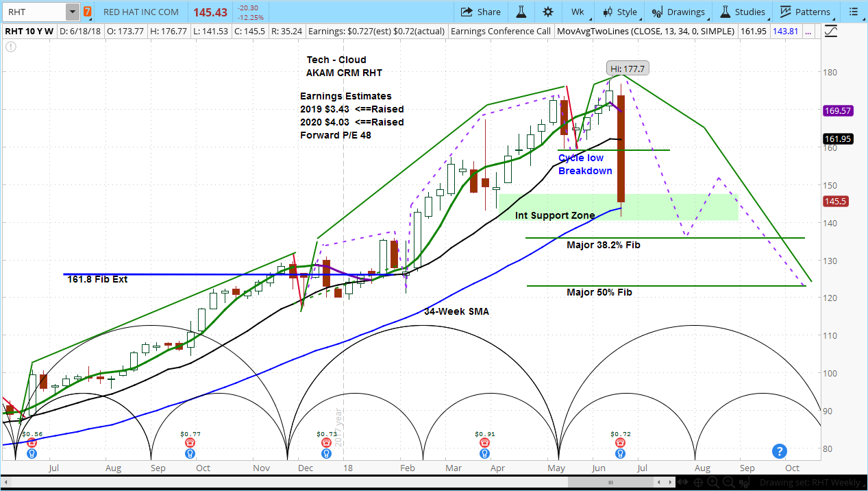Click the lightbulb icon below $0.56 earnings
This screenshot has height=491, width=868.
pyautogui.click(x=32, y=453)
